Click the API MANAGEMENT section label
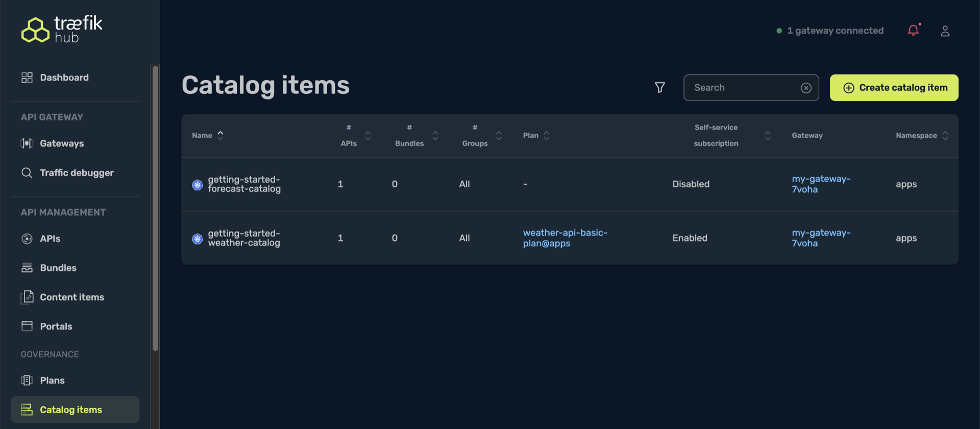 pyautogui.click(x=63, y=212)
